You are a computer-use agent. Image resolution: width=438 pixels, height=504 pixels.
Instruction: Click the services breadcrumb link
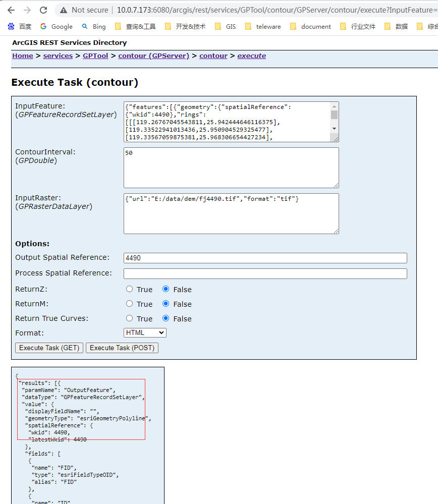tap(58, 56)
